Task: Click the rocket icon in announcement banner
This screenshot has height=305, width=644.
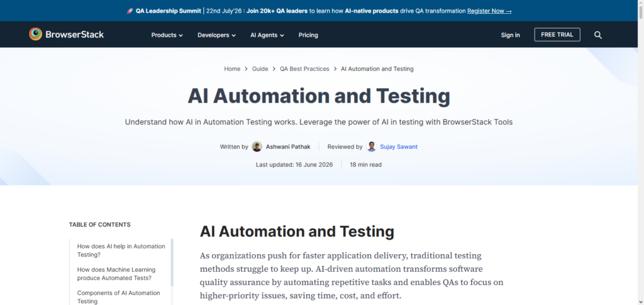Action: click(130, 11)
